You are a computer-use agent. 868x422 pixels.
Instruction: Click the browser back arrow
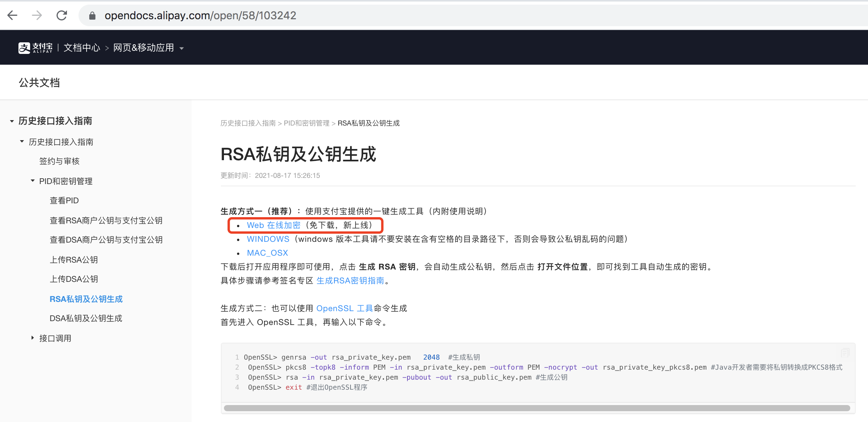pyautogui.click(x=13, y=15)
